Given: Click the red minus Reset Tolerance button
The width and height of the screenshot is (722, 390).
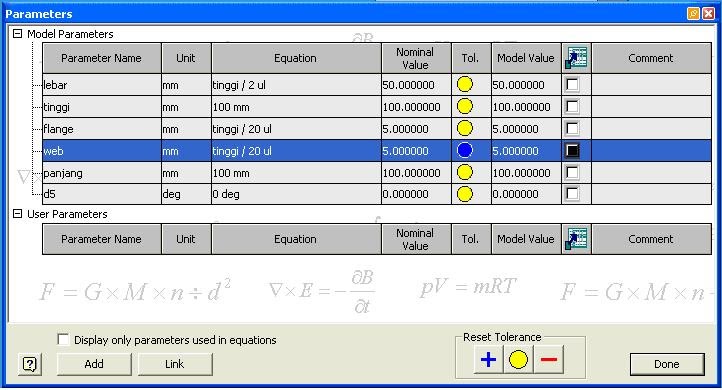Looking at the screenshot, I should 548,360.
